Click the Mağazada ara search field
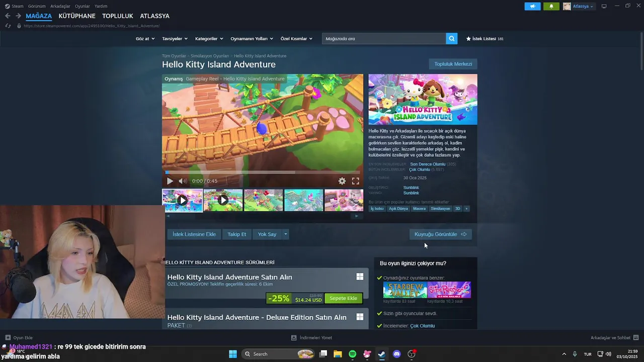The image size is (644, 362). [x=384, y=39]
